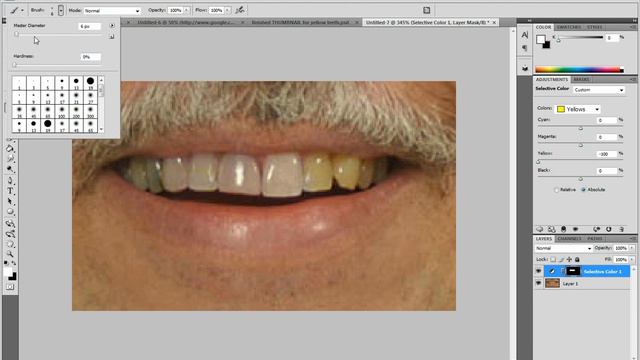Screen dimensions: 640x360
Task: Open the tool preset picker arrow
Action: (x=22, y=10)
